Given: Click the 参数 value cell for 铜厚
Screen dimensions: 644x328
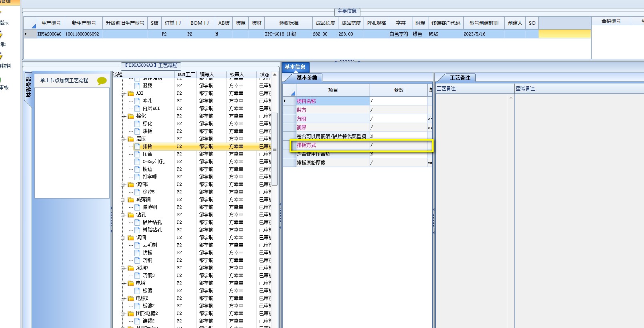Looking at the screenshot, I should coord(398,127).
